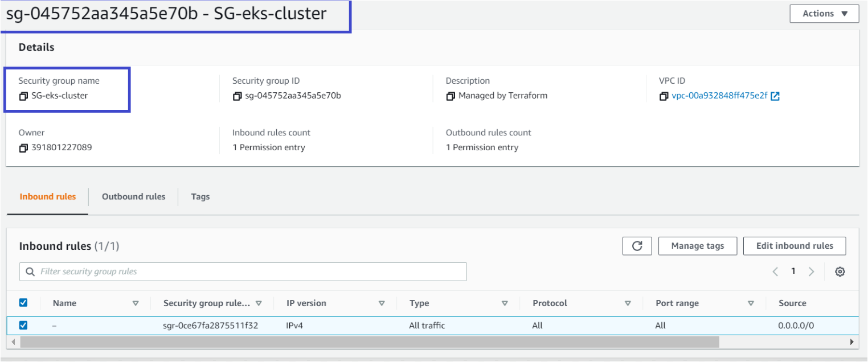Copy the security group name SG-eks-cluster
Screen dimensions: 868x362
click(x=23, y=96)
